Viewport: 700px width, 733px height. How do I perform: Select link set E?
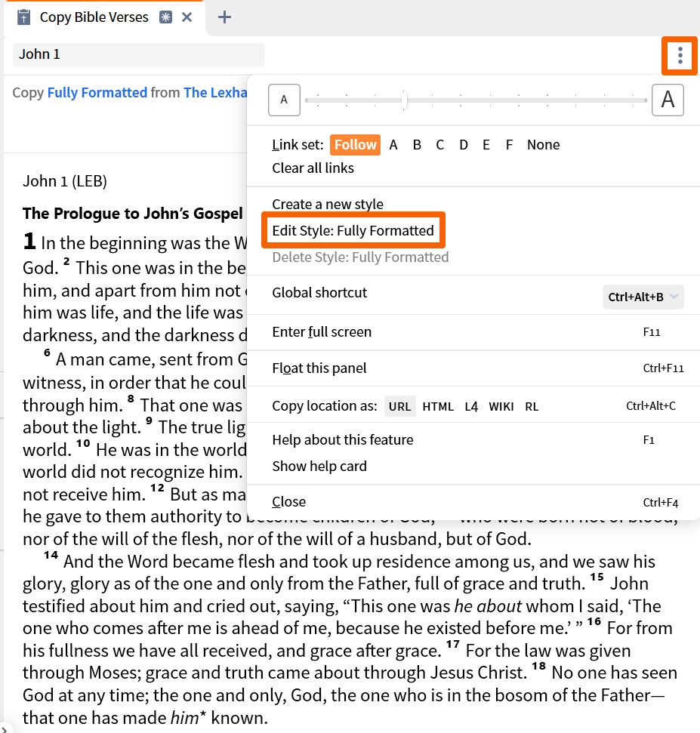(x=486, y=145)
